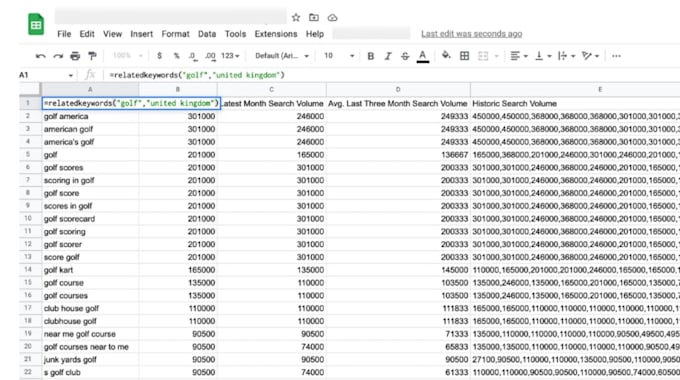Select column A header
This screenshot has width=680, height=380.
point(90,89)
